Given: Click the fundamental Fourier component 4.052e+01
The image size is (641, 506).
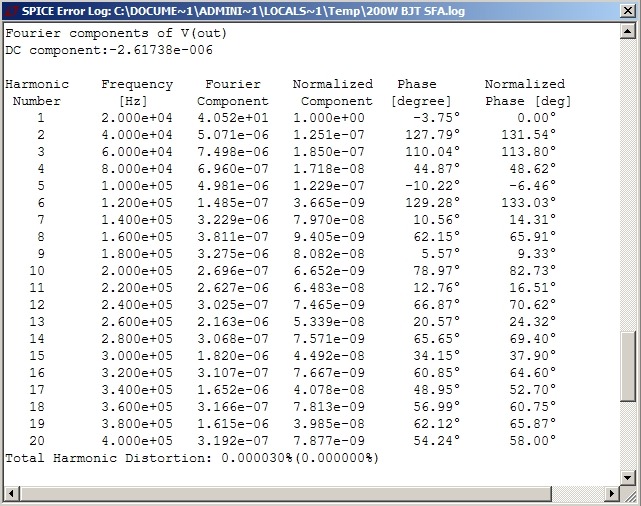Looking at the screenshot, I should point(233,118).
